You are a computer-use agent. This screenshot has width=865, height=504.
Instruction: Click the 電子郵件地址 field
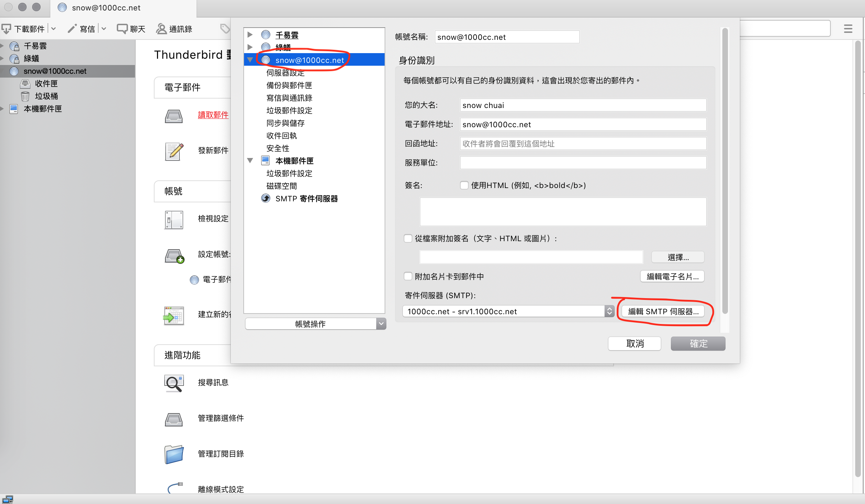[583, 124]
